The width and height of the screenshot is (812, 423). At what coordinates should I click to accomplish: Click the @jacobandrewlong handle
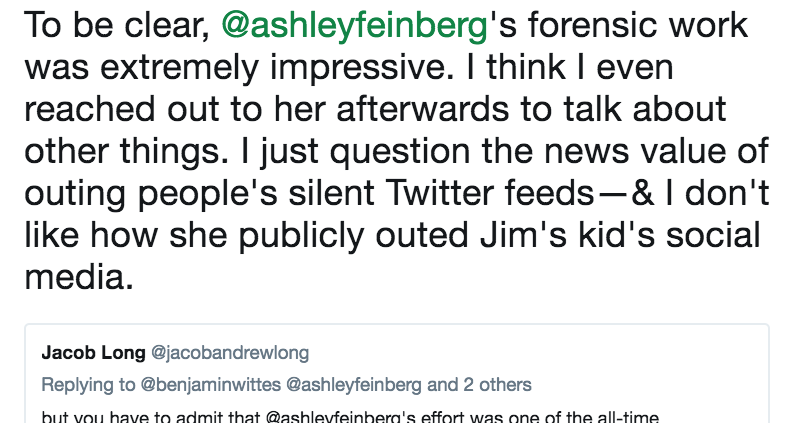pos(230,353)
